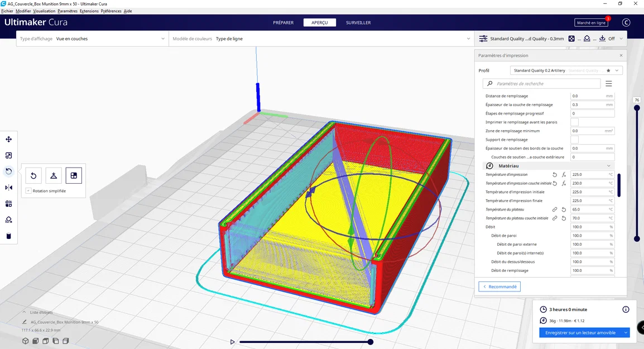Screen dimensions: 644x349
Task: Switch to the SURVEILLER tab
Action: [x=358, y=22]
